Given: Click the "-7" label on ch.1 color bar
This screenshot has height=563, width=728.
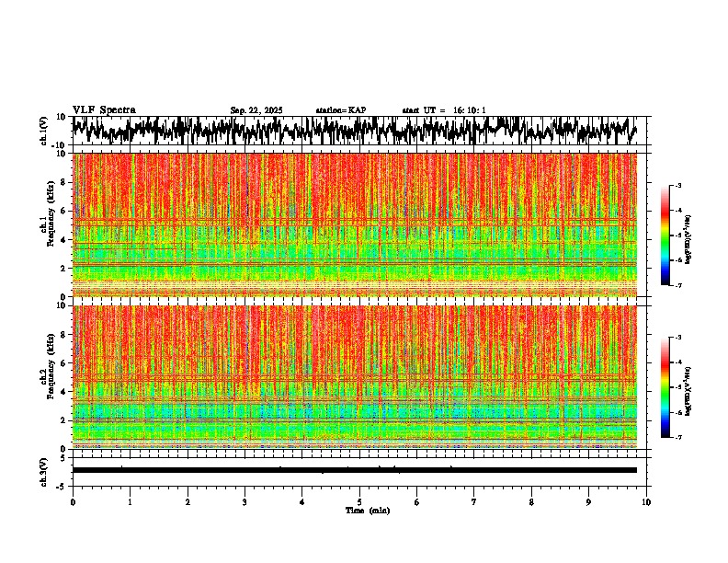Looking at the screenshot, I should 678,285.
